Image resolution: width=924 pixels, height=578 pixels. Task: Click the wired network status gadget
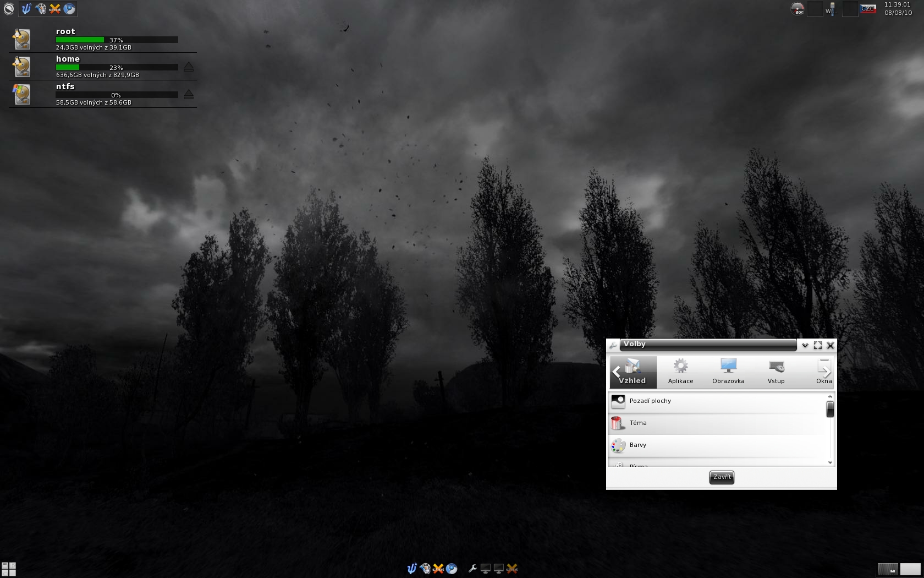tap(832, 9)
